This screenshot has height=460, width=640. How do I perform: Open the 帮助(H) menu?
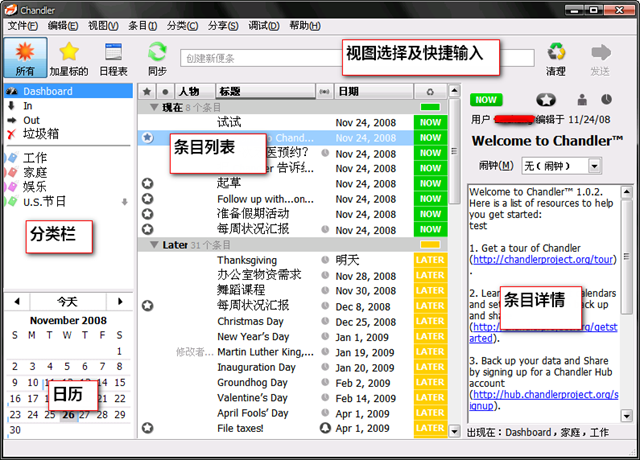[304, 26]
